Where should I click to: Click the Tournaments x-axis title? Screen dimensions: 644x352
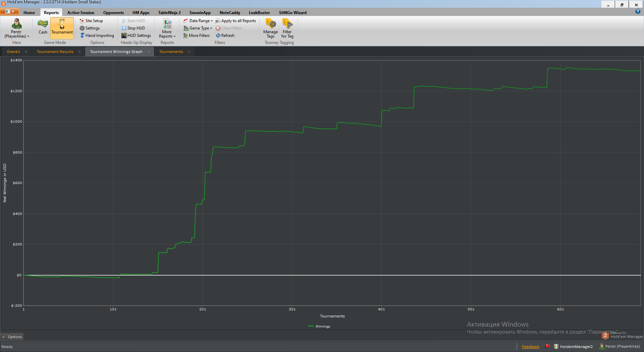click(x=332, y=316)
